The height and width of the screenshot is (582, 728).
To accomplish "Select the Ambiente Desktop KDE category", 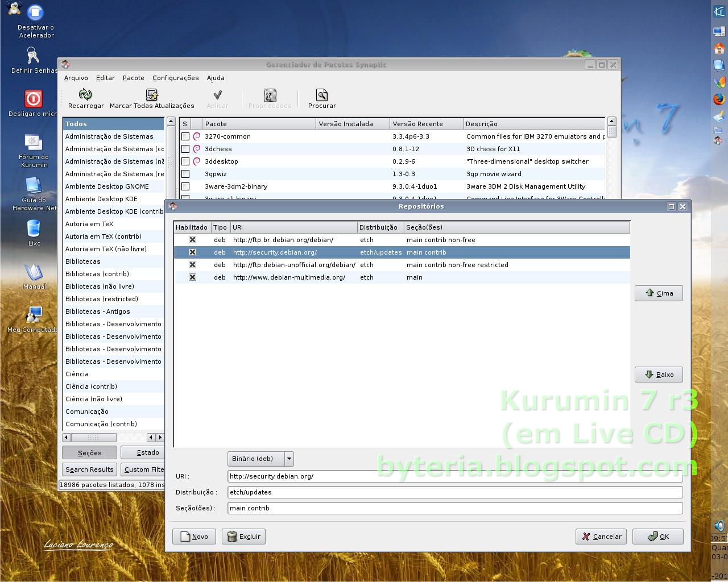I will coord(101,198).
